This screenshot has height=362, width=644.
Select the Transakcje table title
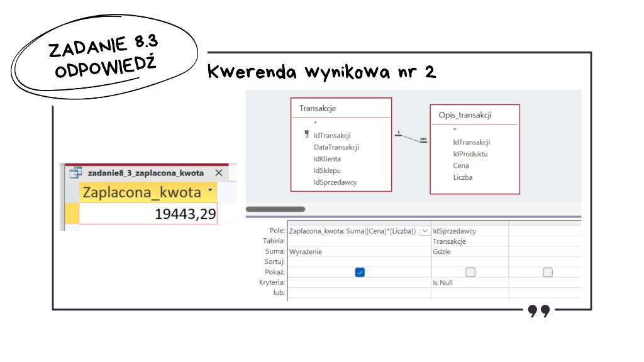coord(318,108)
